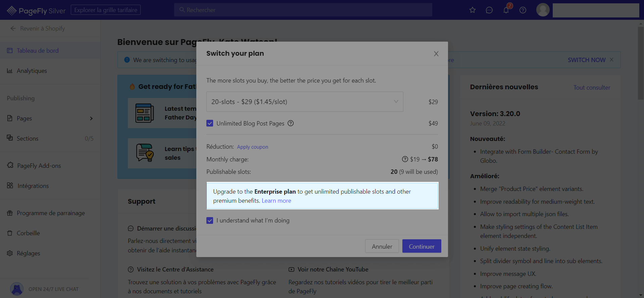The image size is (644, 298).
Task: Click the PageFly logo icon
Action: click(x=12, y=11)
